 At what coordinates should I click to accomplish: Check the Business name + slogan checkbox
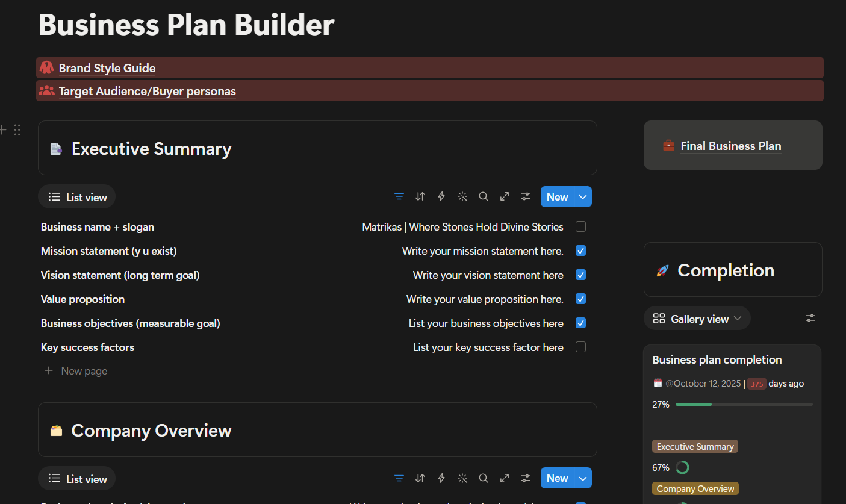coord(580,226)
